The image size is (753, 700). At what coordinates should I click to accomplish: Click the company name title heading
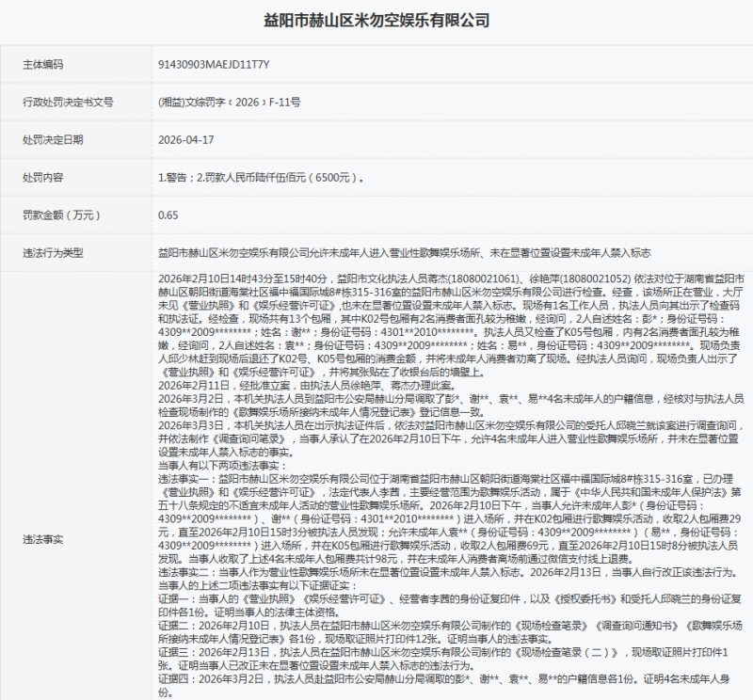coord(376,21)
